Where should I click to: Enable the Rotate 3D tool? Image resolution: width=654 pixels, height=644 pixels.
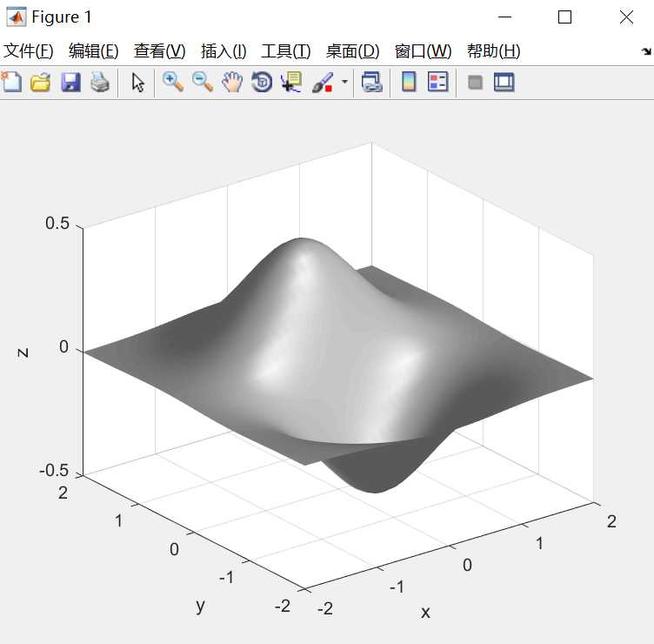(262, 82)
